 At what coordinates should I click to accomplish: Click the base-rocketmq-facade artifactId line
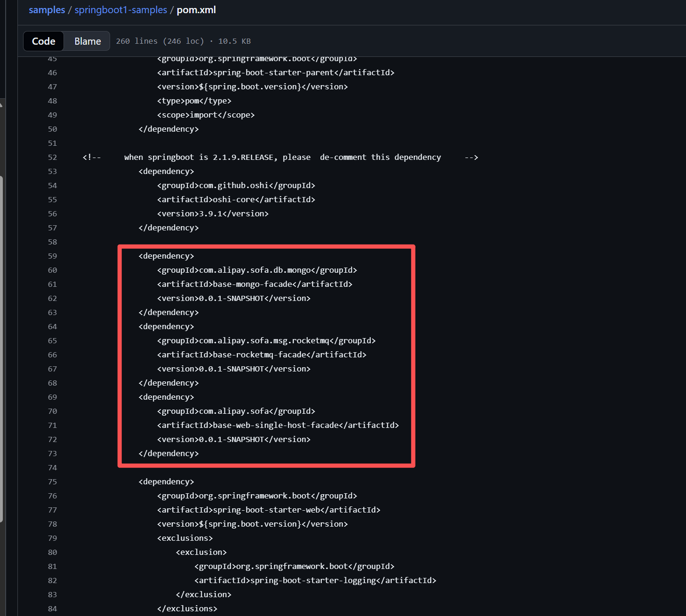[262, 355]
